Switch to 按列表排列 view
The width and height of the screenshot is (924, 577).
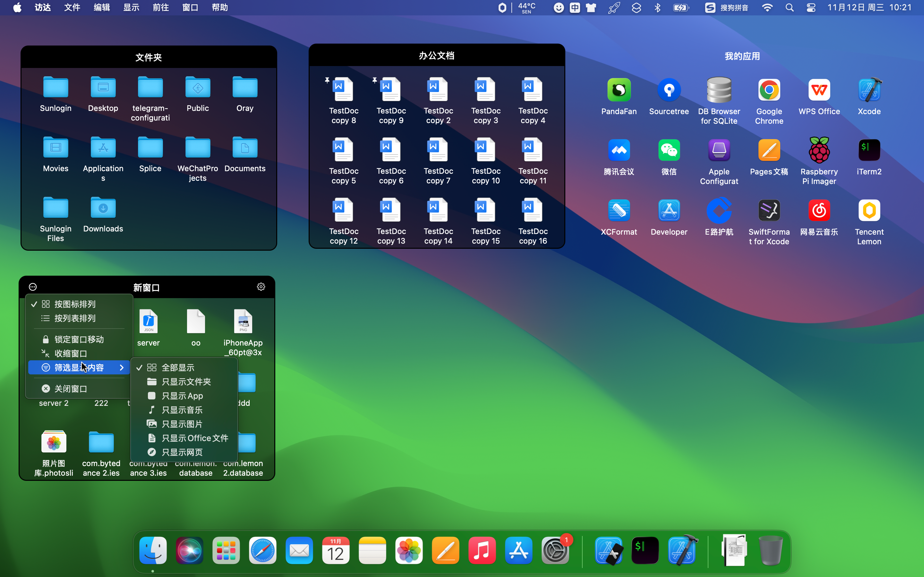coord(75,318)
